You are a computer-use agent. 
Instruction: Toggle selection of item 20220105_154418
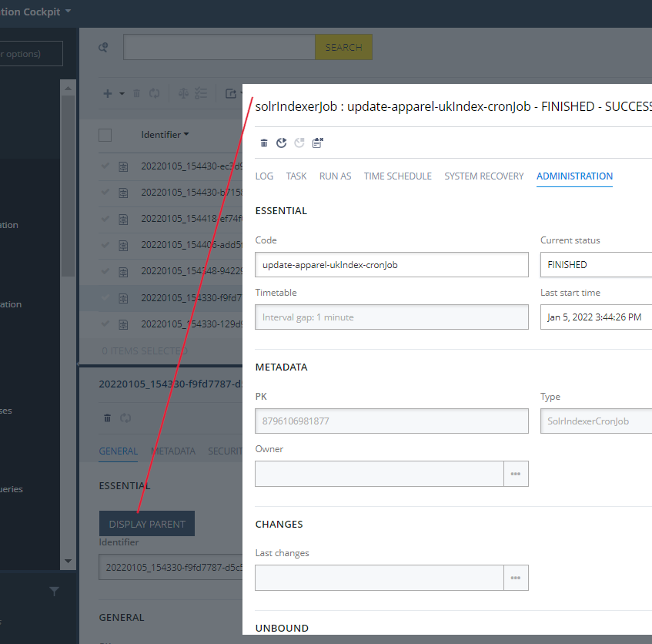105,220
